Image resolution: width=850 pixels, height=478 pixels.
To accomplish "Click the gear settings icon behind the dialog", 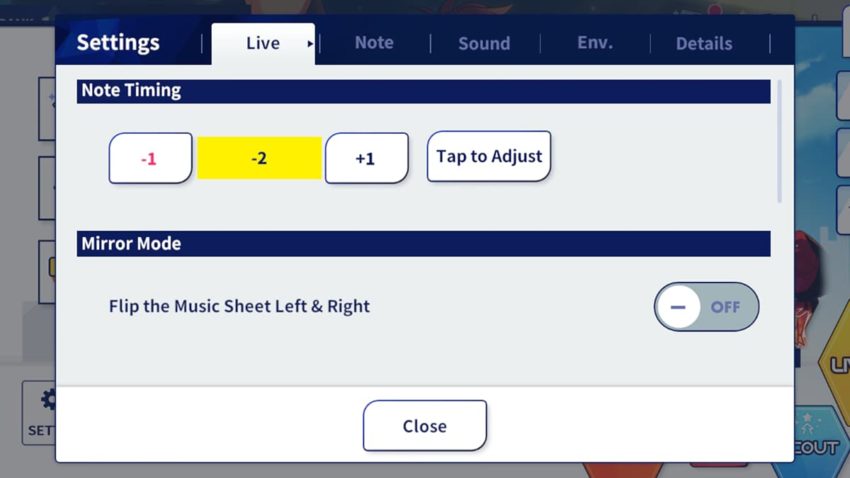I will pyautogui.click(x=48, y=400).
